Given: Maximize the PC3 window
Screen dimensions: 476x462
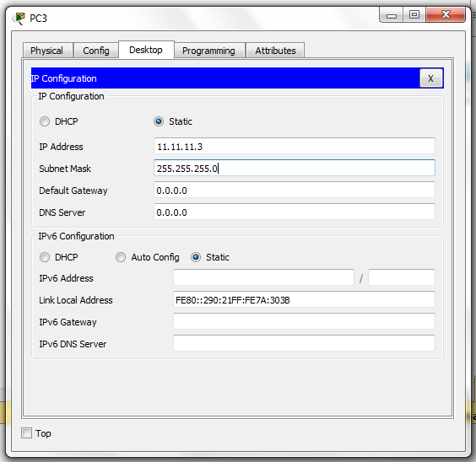Looking at the screenshot, I should click(x=414, y=15).
